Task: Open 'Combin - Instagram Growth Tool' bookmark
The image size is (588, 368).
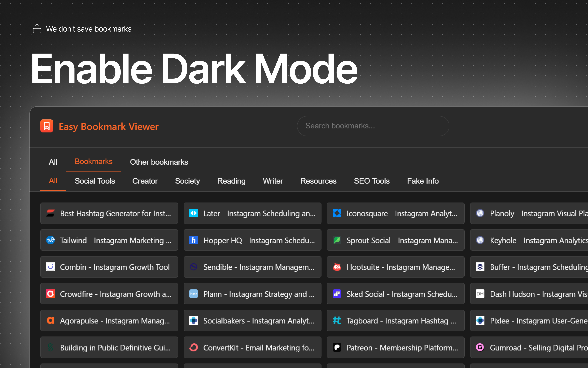Action: pos(109,267)
